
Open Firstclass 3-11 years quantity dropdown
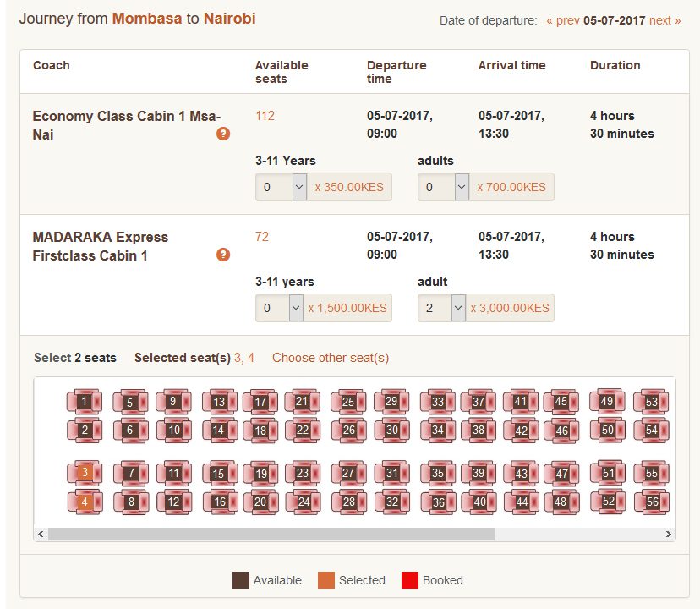280,308
